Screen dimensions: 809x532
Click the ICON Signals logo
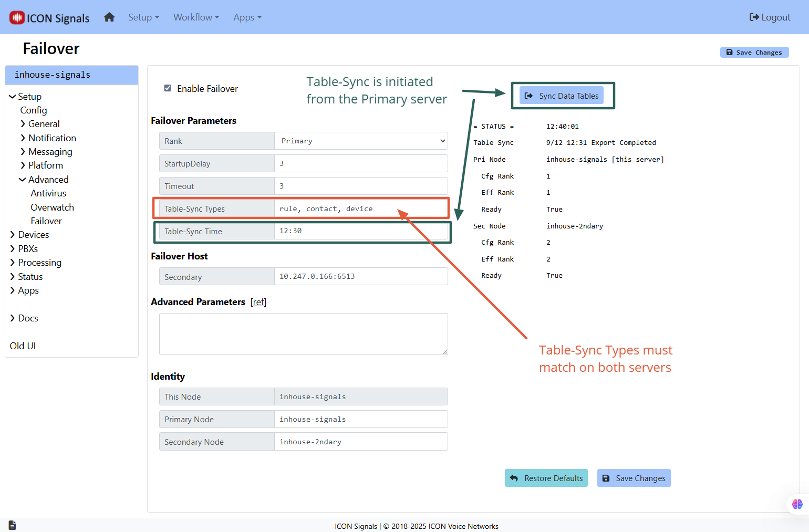pos(50,18)
